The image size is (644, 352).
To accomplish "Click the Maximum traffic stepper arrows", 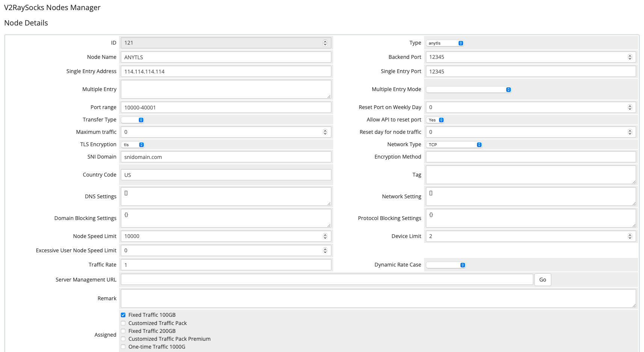I will [325, 132].
